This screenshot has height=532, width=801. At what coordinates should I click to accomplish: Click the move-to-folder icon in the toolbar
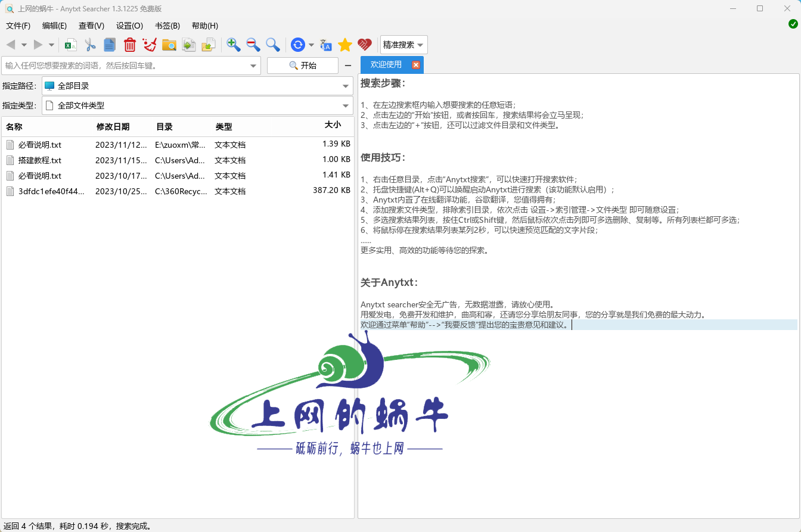point(209,45)
